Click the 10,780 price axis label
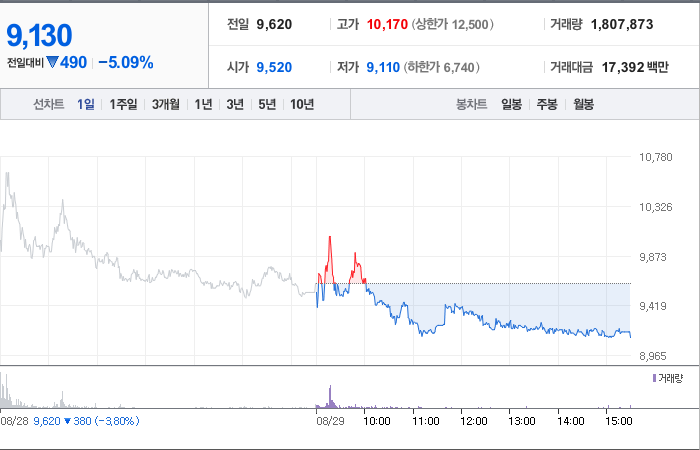This screenshot has height=450, width=700. click(x=656, y=157)
